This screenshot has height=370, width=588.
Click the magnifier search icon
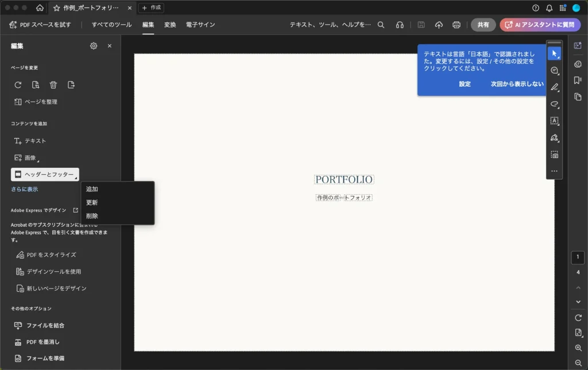click(x=381, y=25)
